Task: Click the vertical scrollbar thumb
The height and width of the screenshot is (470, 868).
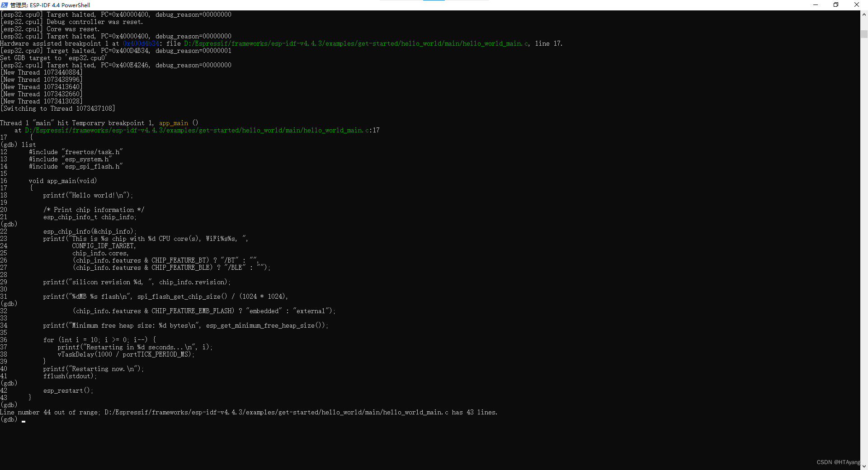Action: point(864,34)
